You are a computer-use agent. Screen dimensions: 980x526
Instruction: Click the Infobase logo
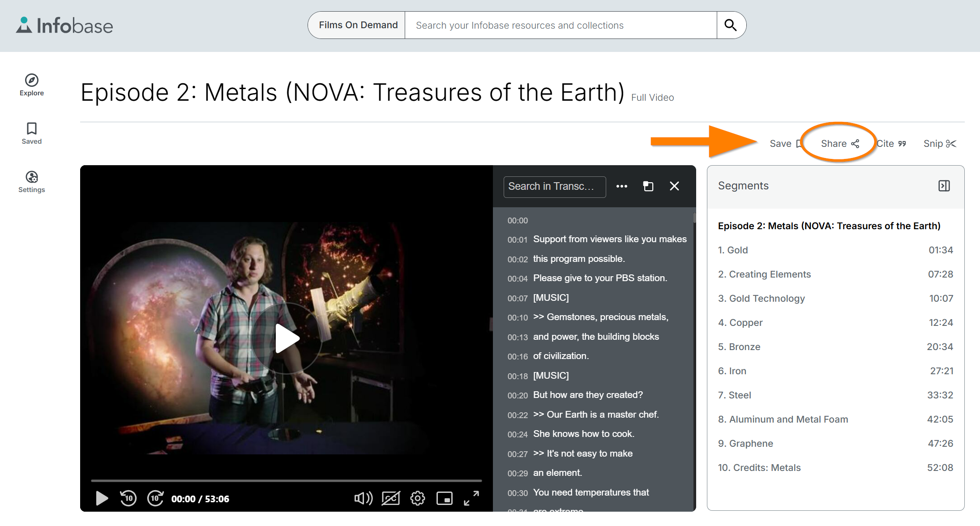pyautogui.click(x=64, y=26)
